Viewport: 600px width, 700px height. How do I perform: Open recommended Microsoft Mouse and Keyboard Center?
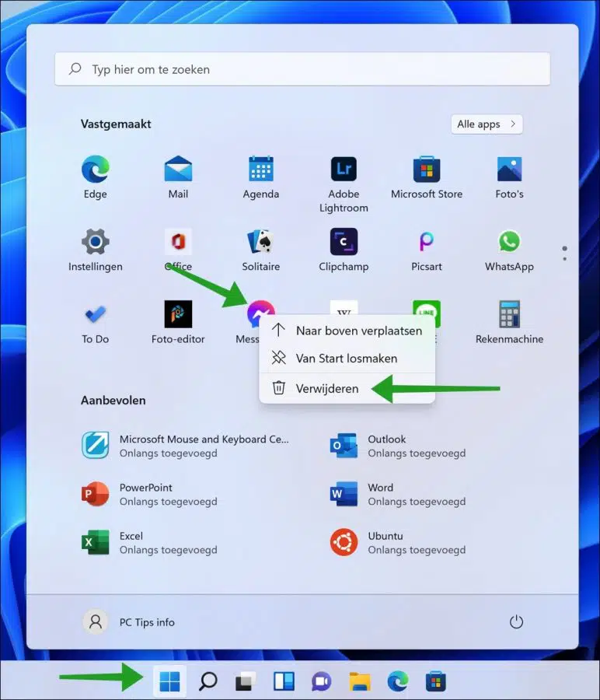(x=185, y=446)
